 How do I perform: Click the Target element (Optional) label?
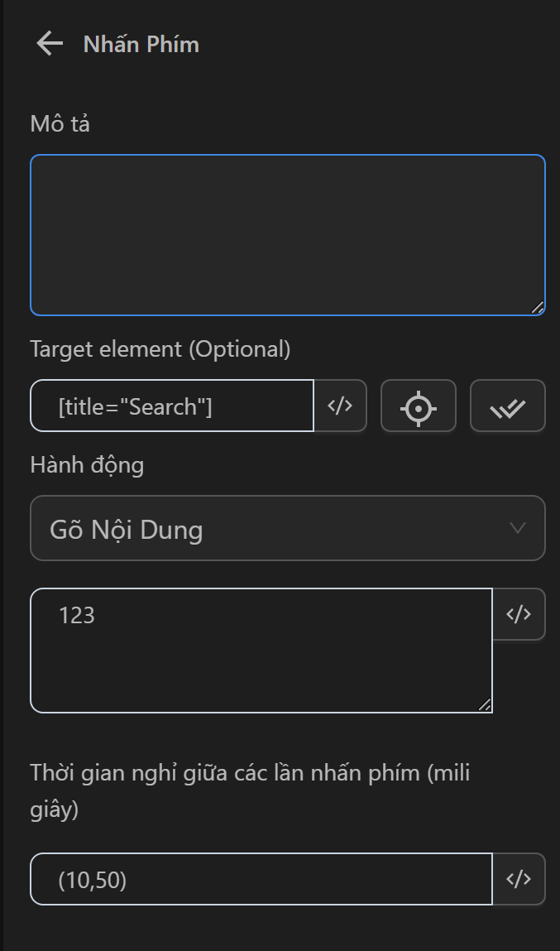(160, 349)
